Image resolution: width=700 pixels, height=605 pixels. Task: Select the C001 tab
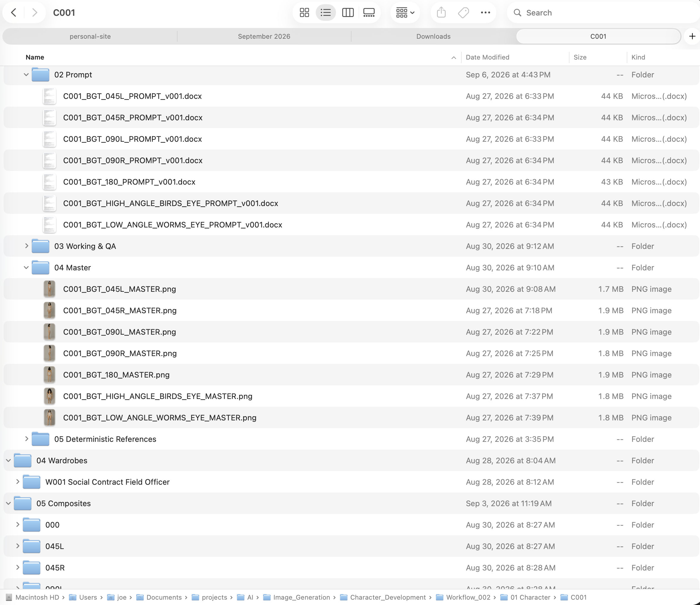598,36
